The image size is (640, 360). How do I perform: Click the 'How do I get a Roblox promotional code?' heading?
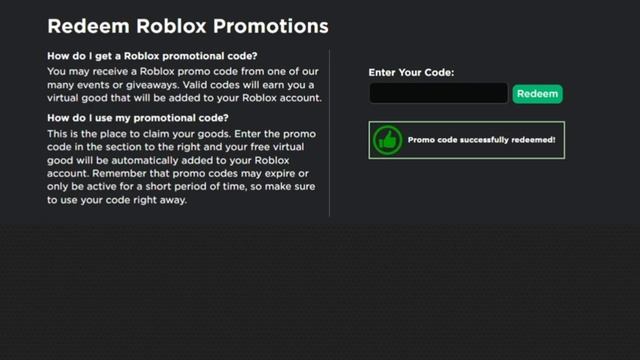[152, 56]
